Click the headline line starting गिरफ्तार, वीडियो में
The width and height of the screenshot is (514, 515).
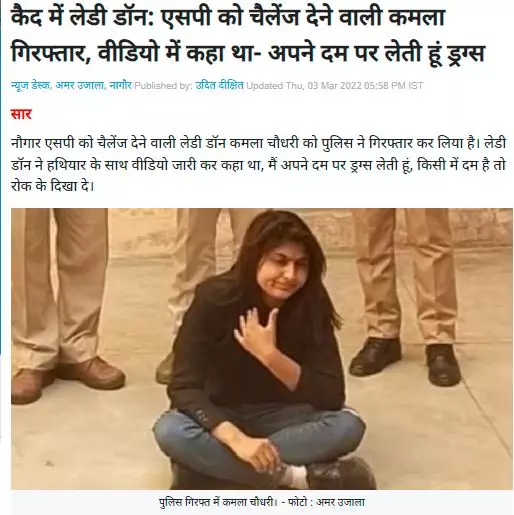247,53
